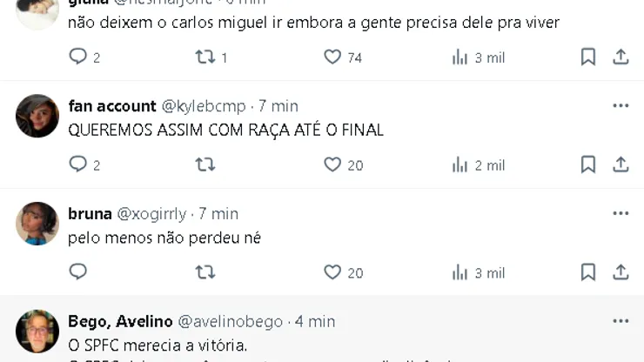Open Bego, Avelino's profile avatar
Screen dimensions: 644x362
(x=37, y=331)
